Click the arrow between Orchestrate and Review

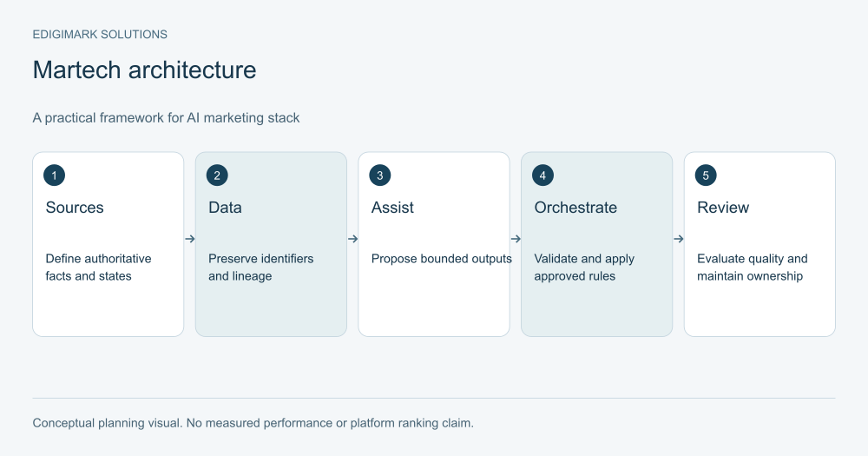(x=679, y=239)
